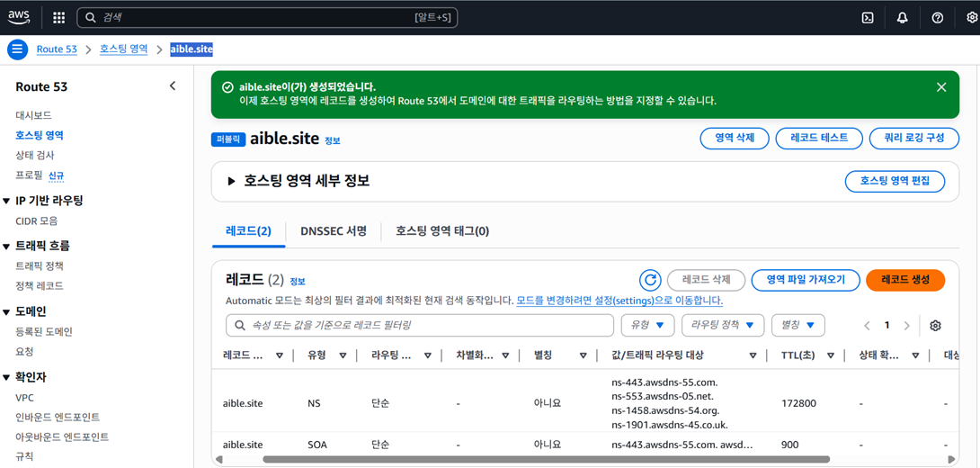The image size is (980, 468).
Task: Follow the 모드를 변경하려면 설정 link
Action: pos(620,301)
